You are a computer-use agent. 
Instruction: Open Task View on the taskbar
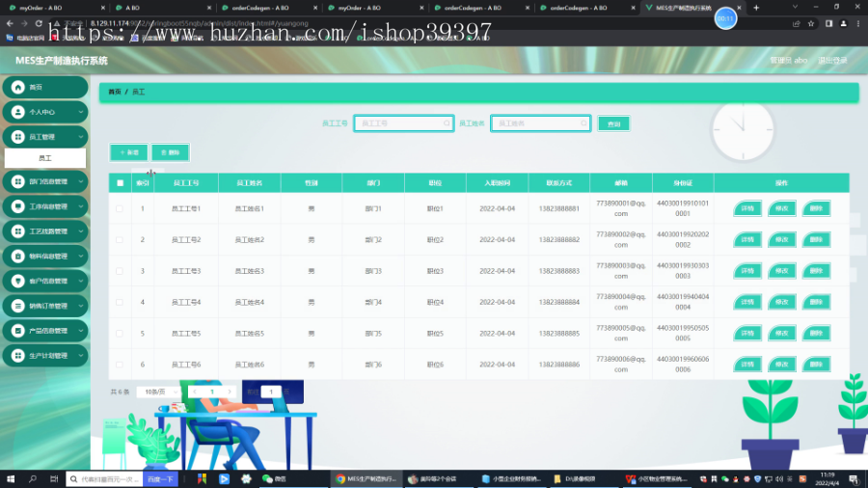(x=54, y=478)
